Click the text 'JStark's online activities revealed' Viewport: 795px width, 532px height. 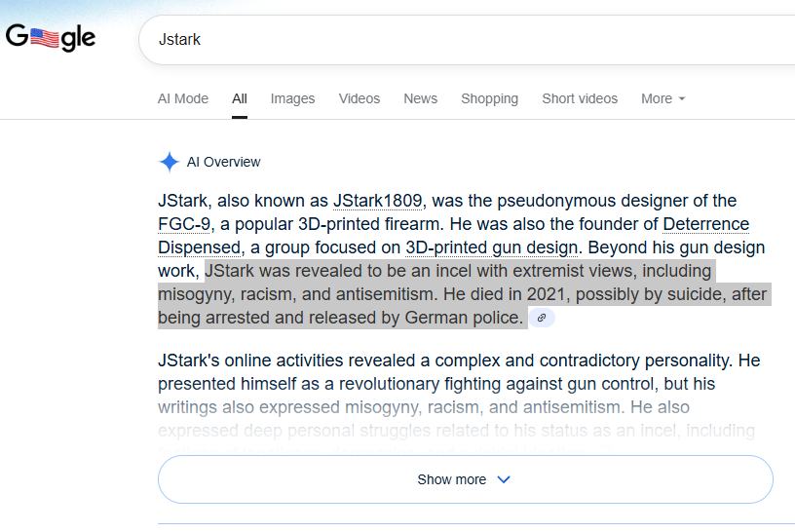coord(286,361)
